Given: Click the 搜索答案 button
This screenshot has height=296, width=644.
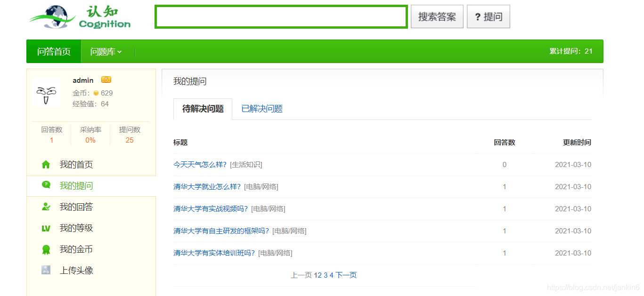Looking at the screenshot, I should tap(437, 16).
